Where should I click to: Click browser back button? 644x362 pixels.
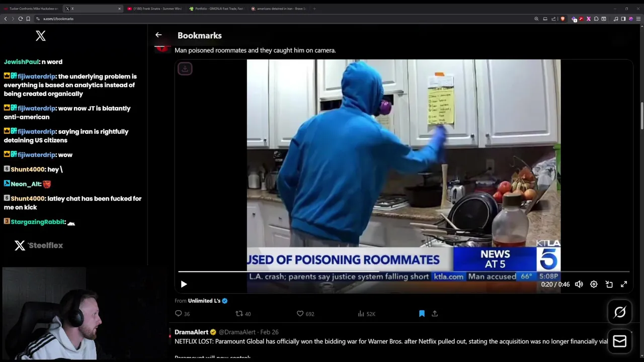coord(6,19)
